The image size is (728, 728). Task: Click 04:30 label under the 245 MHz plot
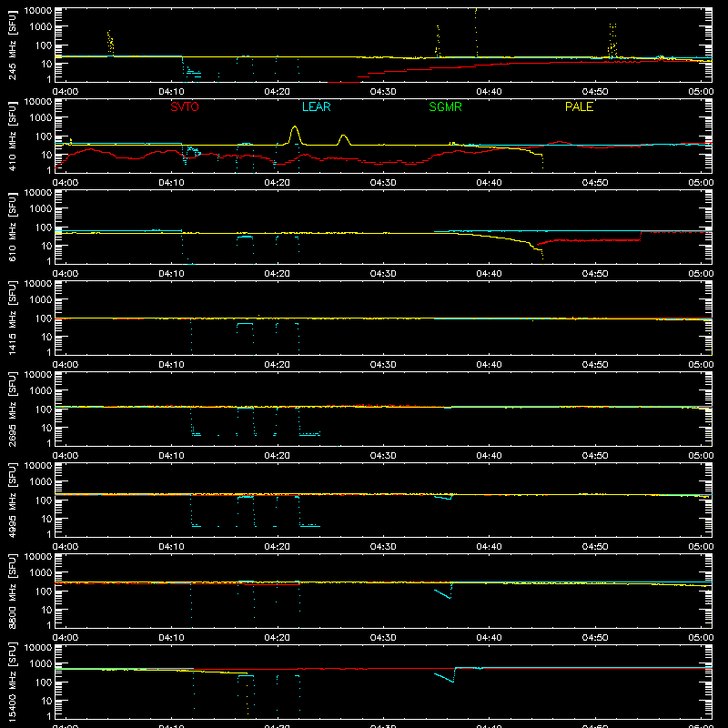(x=383, y=92)
